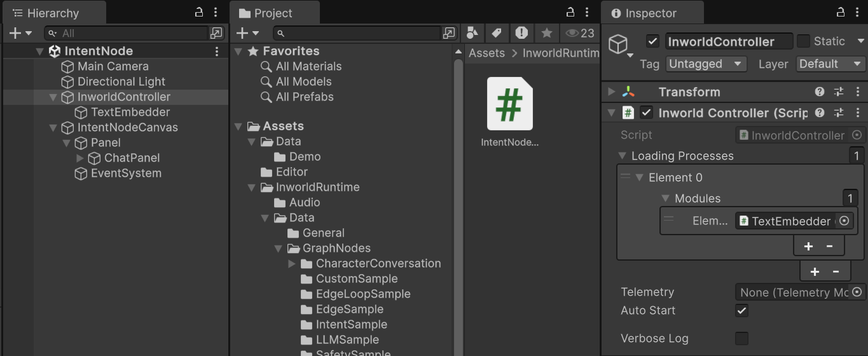Open Transform component help reference

pyautogui.click(x=820, y=92)
